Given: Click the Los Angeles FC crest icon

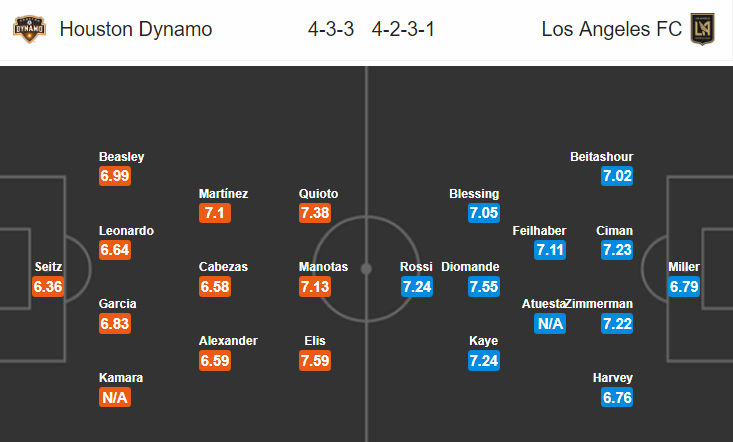Looking at the screenshot, I should pyautogui.click(x=703, y=29).
